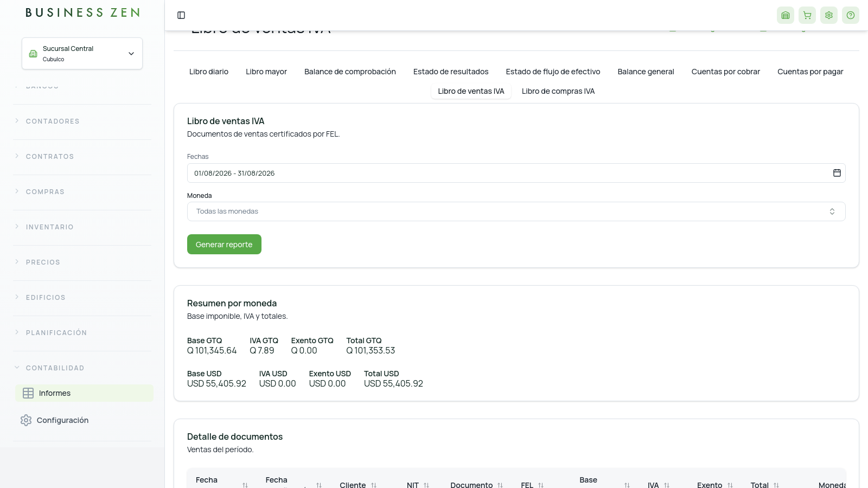Open the help question mark icon

pyautogui.click(x=851, y=15)
